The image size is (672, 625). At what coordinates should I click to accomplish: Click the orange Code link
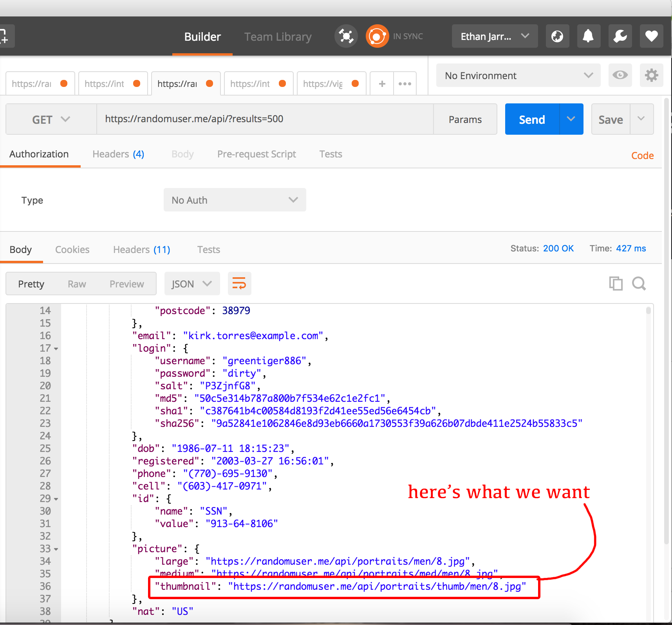(642, 155)
